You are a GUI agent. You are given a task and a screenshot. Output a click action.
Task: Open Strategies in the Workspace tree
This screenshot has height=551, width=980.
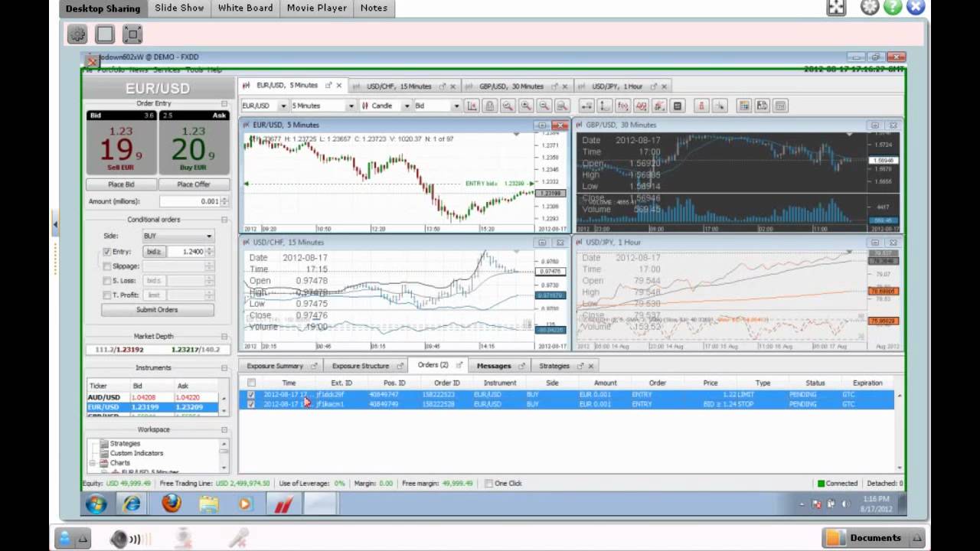[125, 443]
